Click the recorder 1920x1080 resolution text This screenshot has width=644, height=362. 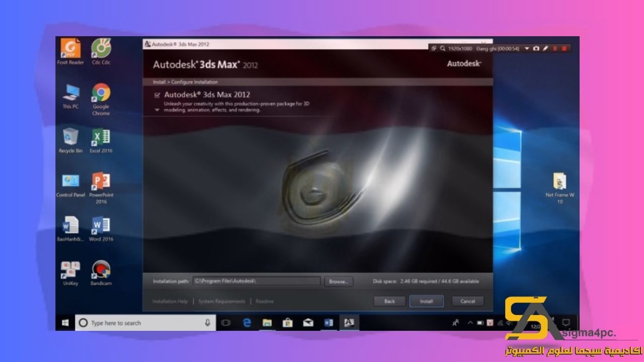tap(460, 48)
